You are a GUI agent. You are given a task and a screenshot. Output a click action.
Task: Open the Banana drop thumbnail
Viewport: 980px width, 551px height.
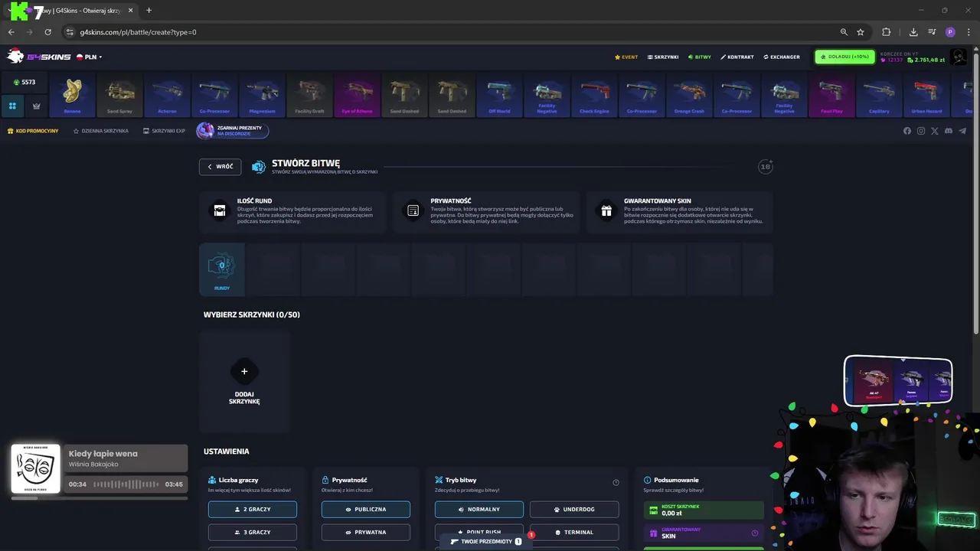click(72, 95)
